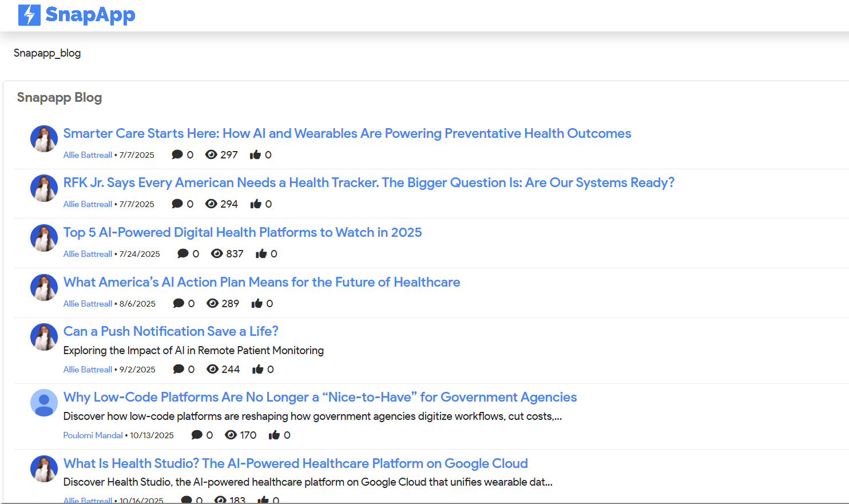Open What America's AI Action Plan article
Viewport: 849px width, 504px height.
click(x=262, y=282)
